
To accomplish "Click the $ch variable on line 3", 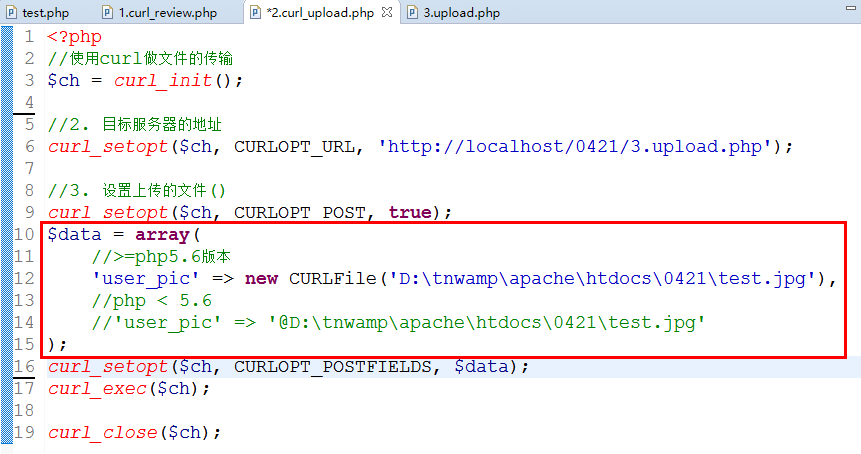I will coord(63,81).
